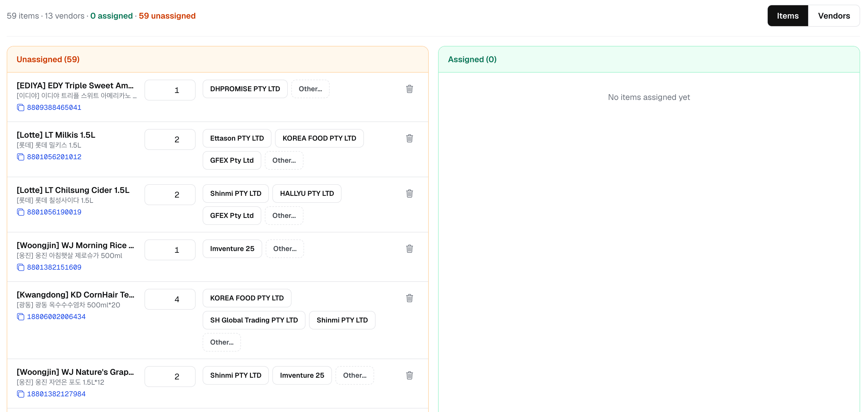
Task: Select the [Lotte] LT Milkis 1.5L title
Action: (x=56, y=135)
